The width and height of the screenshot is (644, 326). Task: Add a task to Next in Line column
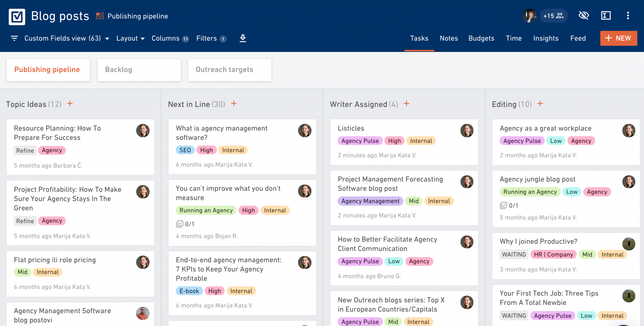[234, 104]
